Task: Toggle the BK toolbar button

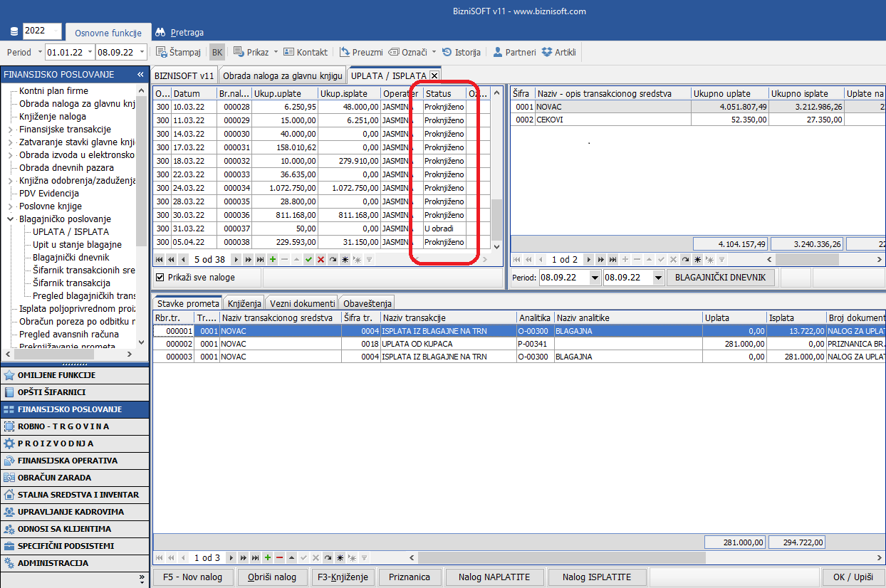Action: [217, 52]
